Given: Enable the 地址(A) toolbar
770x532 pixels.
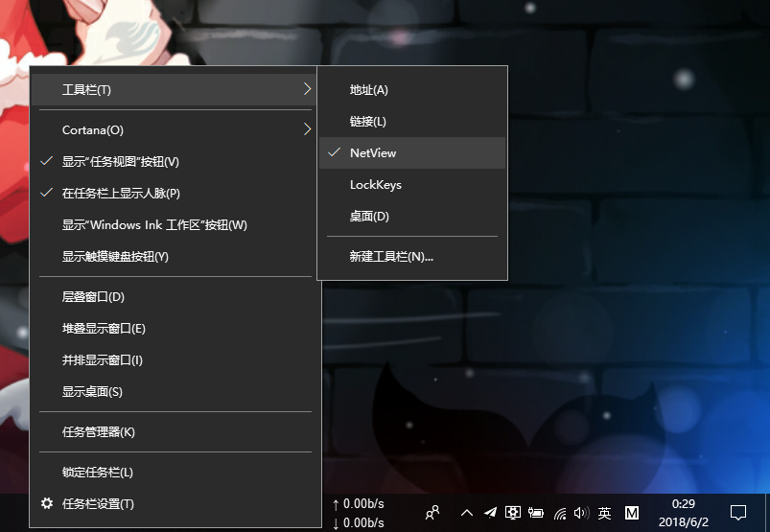Looking at the screenshot, I should point(412,90).
